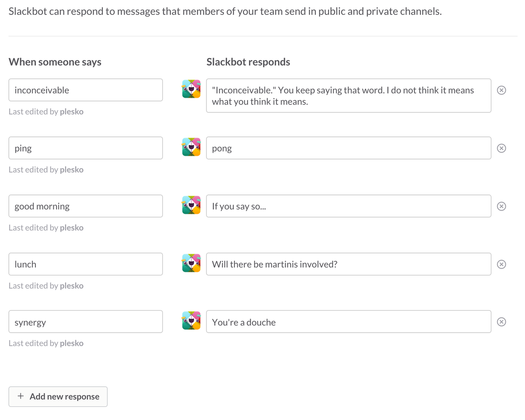Select the Slackbot avatar beside "If you say so..."
This screenshot has height=420, width=525.
click(x=191, y=205)
